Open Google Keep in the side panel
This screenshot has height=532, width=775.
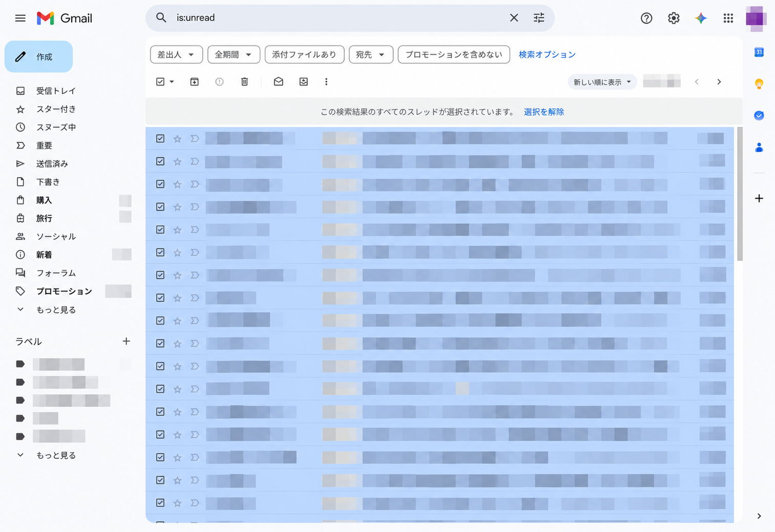(x=759, y=84)
